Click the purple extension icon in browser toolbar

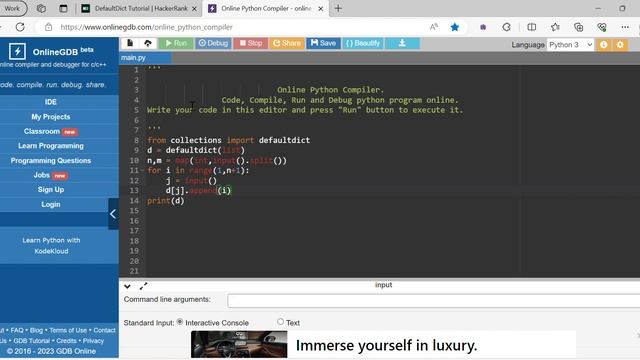point(483,27)
